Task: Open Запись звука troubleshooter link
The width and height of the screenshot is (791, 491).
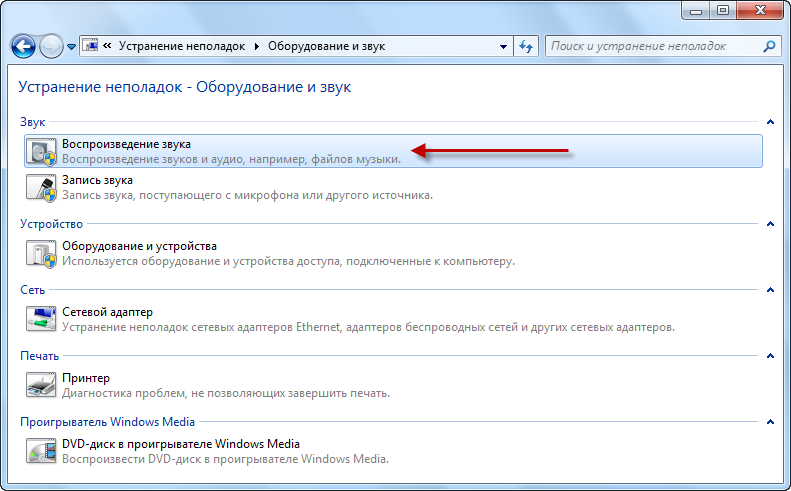Action: coord(97,180)
